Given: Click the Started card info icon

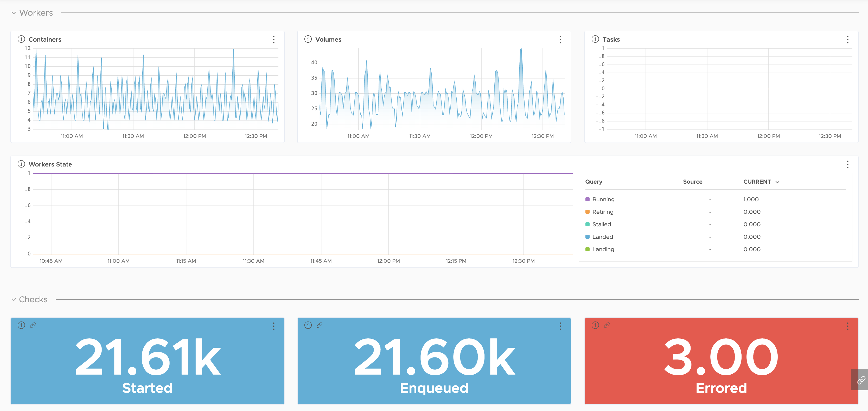Looking at the screenshot, I should [21, 325].
